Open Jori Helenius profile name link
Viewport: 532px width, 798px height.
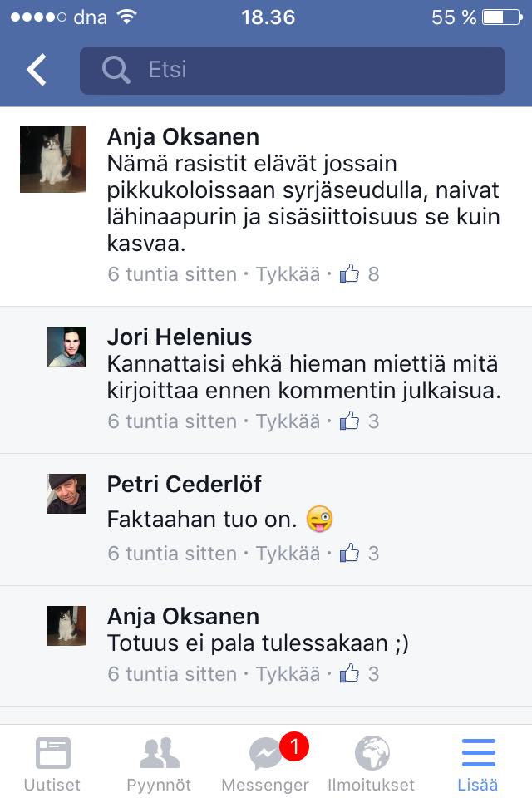(x=180, y=337)
